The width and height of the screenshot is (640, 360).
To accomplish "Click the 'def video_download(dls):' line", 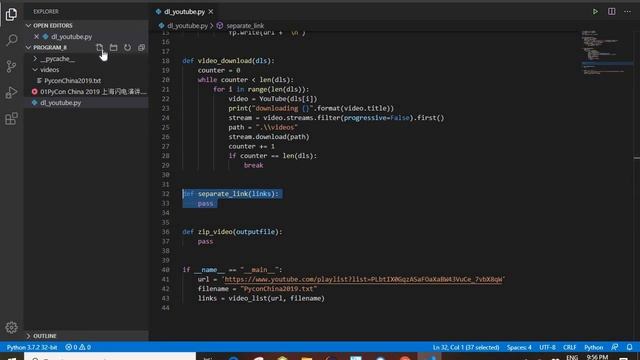I will coord(228,61).
